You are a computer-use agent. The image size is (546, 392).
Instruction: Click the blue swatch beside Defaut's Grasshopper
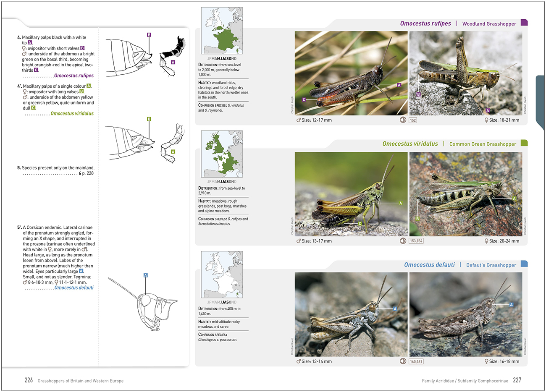524,264
